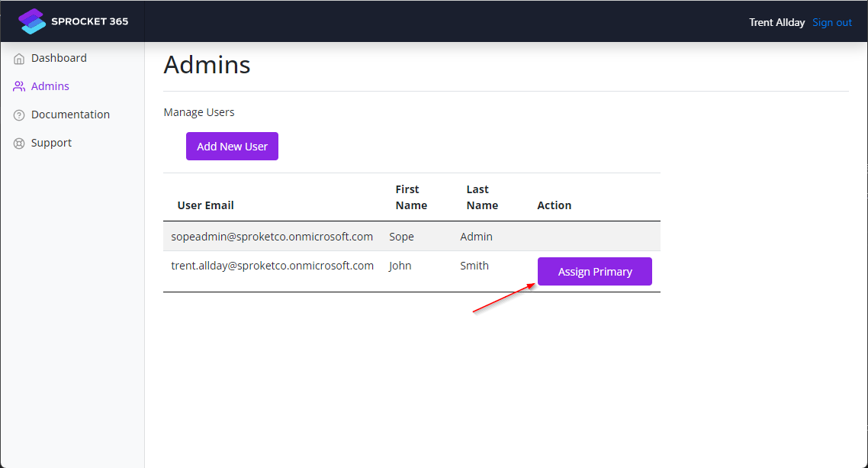This screenshot has width=868, height=468.
Task: Open the Support section label
Action: point(51,143)
